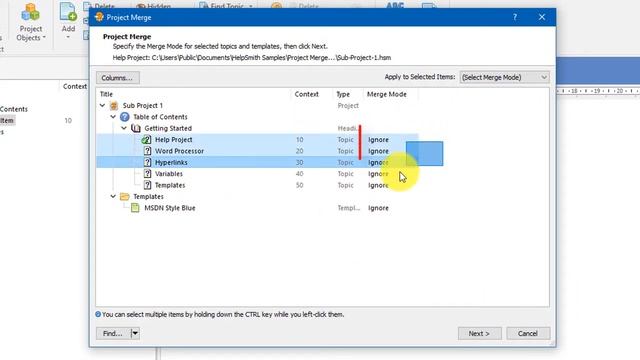This screenshot has height=360, width=640.
Task: Select the Help Project topic row
Action: 257,140
